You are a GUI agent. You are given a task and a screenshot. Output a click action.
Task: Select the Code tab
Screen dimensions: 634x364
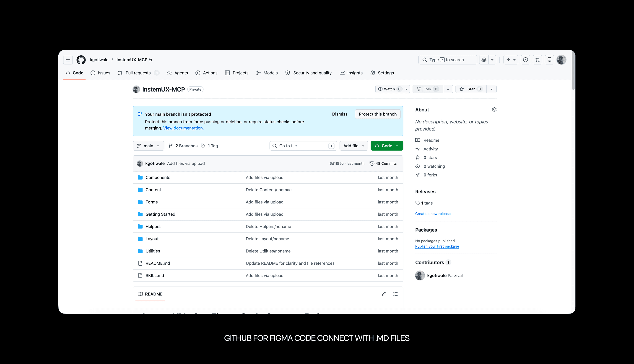pos(74,73)
